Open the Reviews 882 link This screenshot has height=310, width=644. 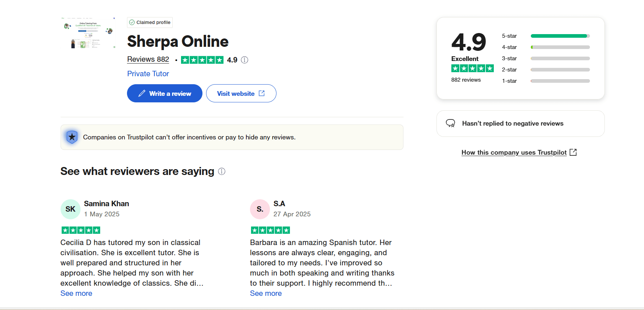(x=148, y=59)
